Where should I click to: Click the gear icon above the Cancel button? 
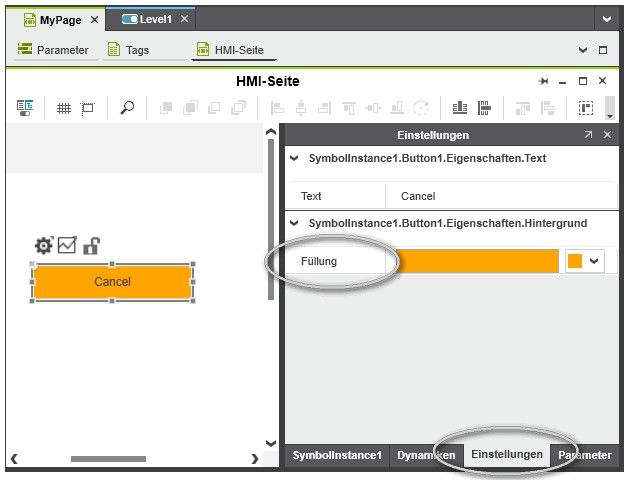coord(43,246)
